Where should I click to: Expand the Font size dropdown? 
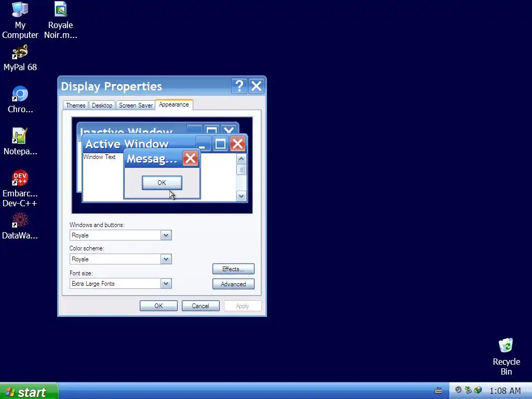166,284
